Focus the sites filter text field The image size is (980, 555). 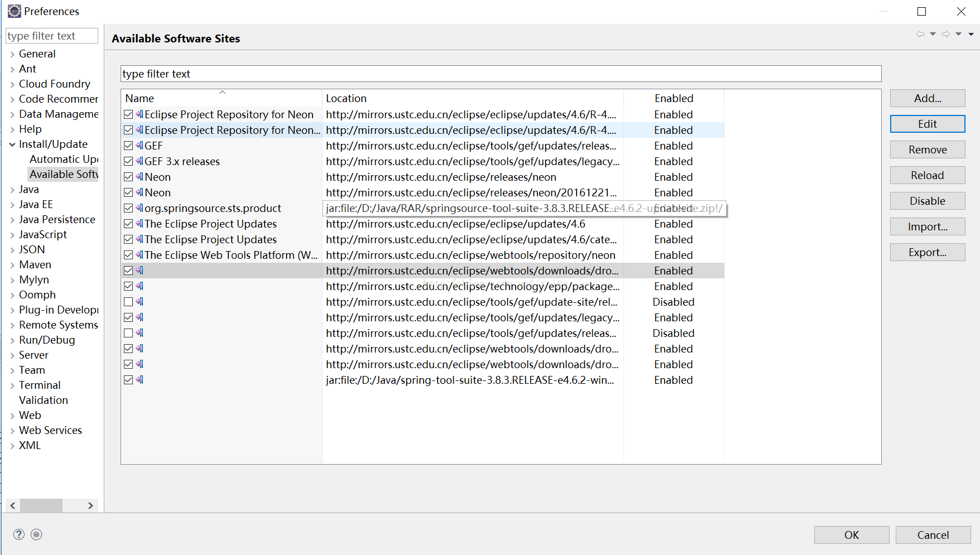coord(501,74)
